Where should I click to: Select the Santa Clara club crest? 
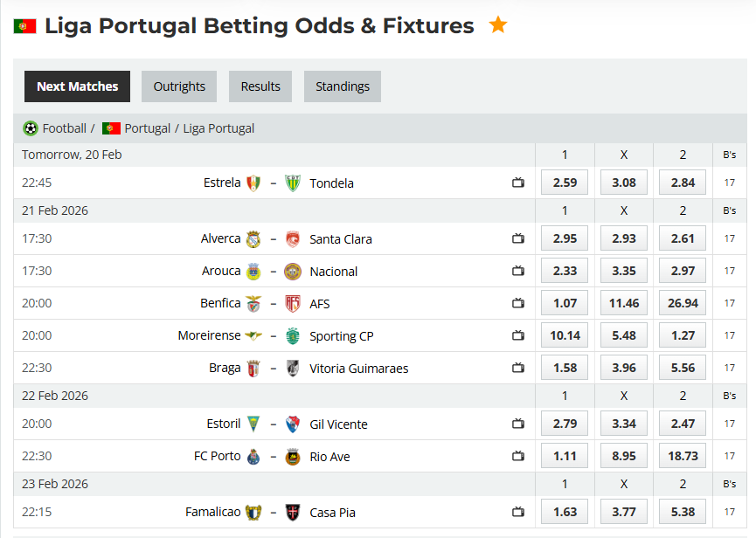[293, 238]
